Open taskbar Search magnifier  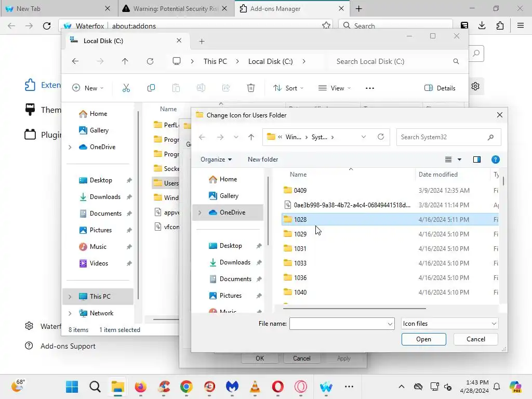pyautogui.click(x=95, y=387)
